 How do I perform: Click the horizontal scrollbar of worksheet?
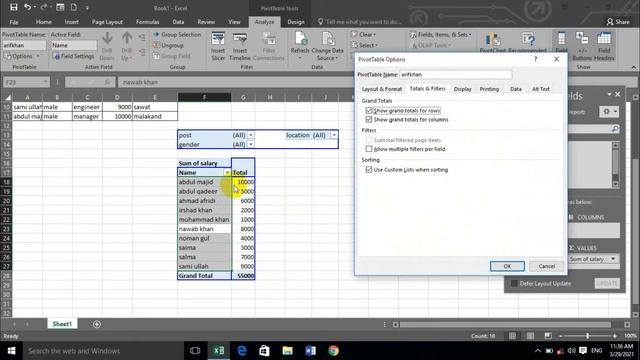coord(505,324)
